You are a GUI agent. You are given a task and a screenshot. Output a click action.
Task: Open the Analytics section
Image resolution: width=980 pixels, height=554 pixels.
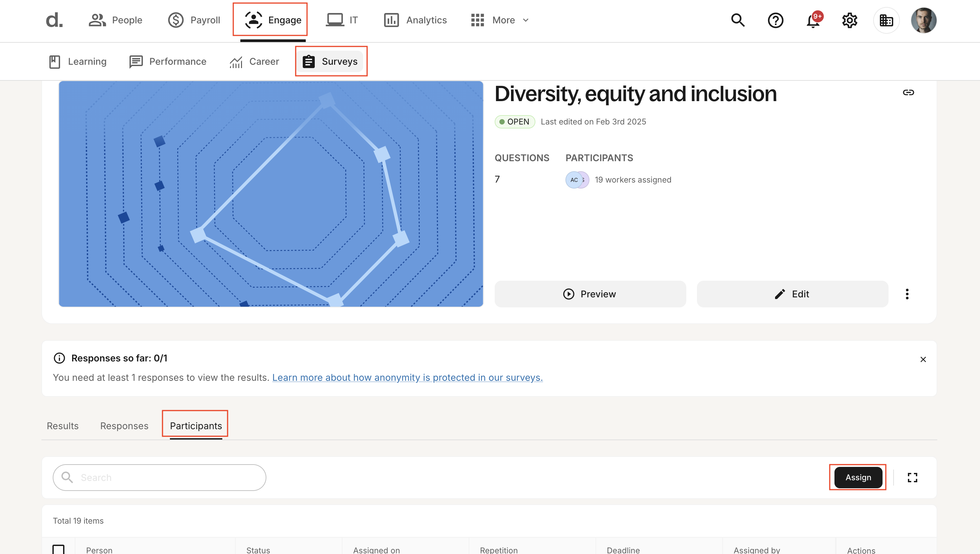tap(415, 20)
